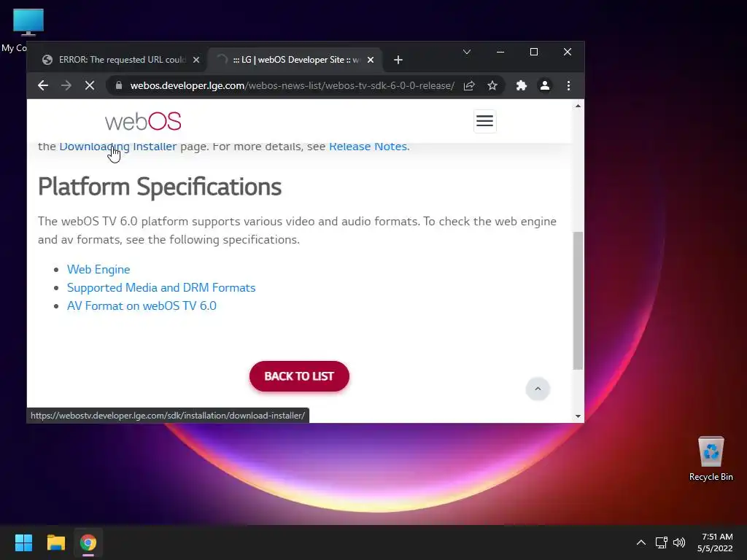Open File Explorer from the taskbar
This screenshot has height=560, width=747.
pyautogui.click(x=55, y=542)
